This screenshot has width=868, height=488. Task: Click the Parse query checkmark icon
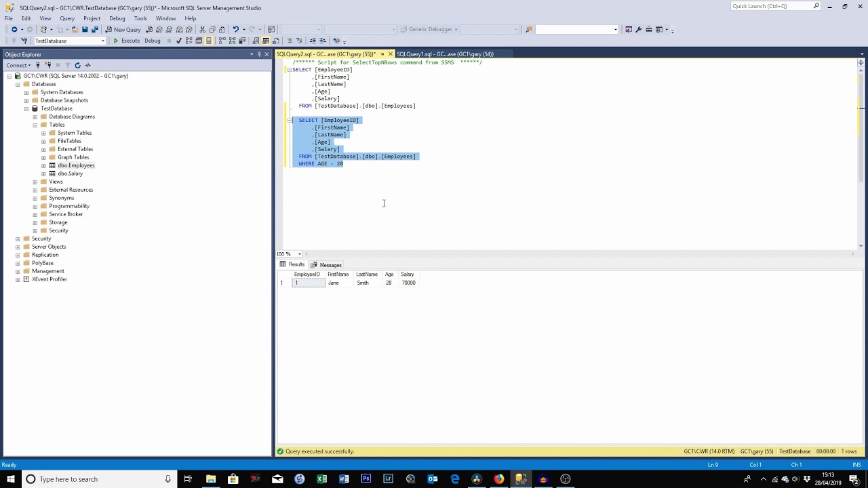coord(178,41)
